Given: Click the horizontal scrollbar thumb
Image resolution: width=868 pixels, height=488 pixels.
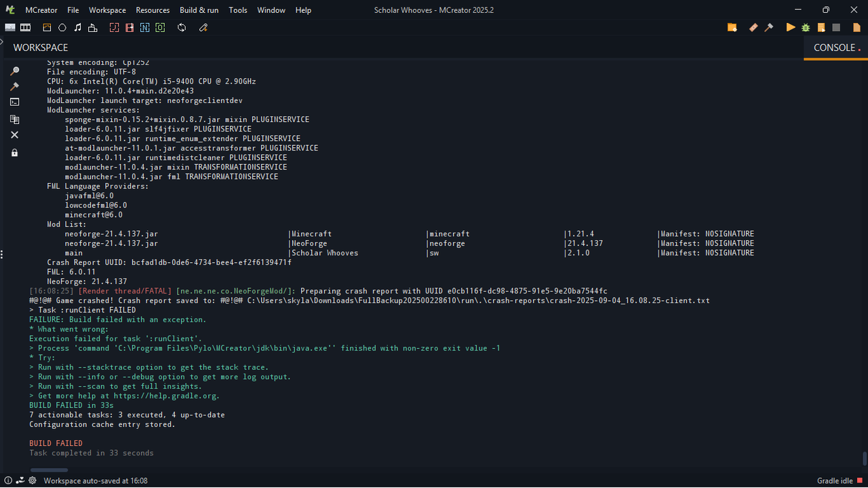Looking at the screenshot, I should (49, 470).
